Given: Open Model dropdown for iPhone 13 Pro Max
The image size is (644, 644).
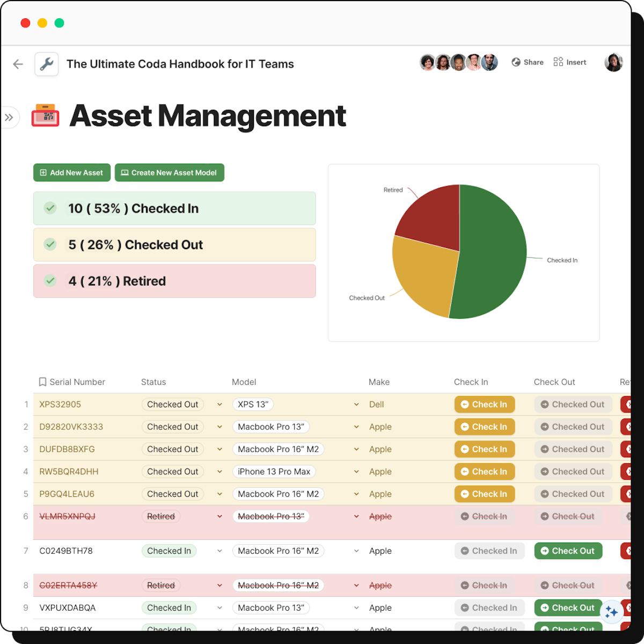Looking at the screenshot, I should [356, 472].
